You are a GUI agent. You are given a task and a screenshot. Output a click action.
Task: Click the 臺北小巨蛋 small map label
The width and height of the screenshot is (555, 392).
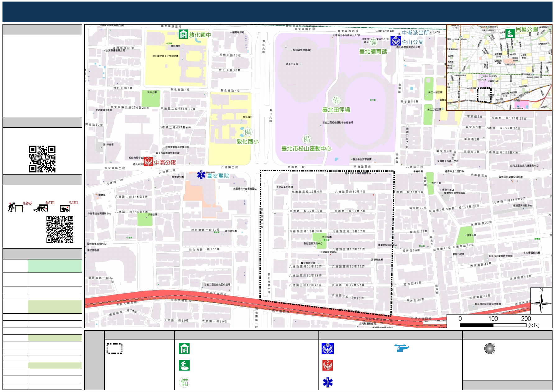292,64
